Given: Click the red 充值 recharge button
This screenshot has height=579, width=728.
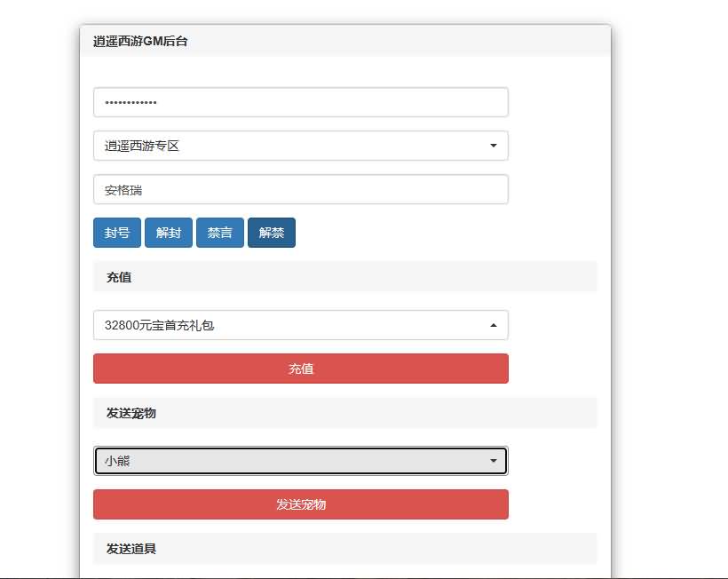Looking at the screenshot, I should tap(300, 369).
